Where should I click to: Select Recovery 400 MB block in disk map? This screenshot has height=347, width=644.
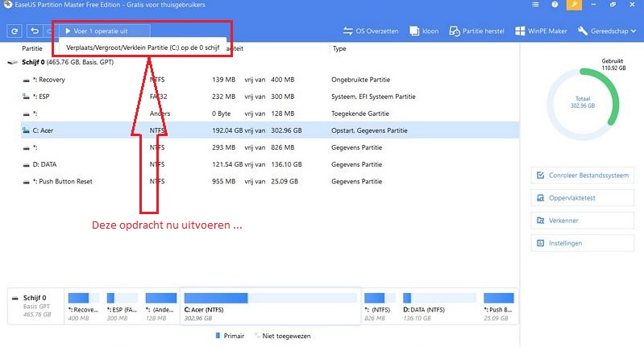click(83, 307)
